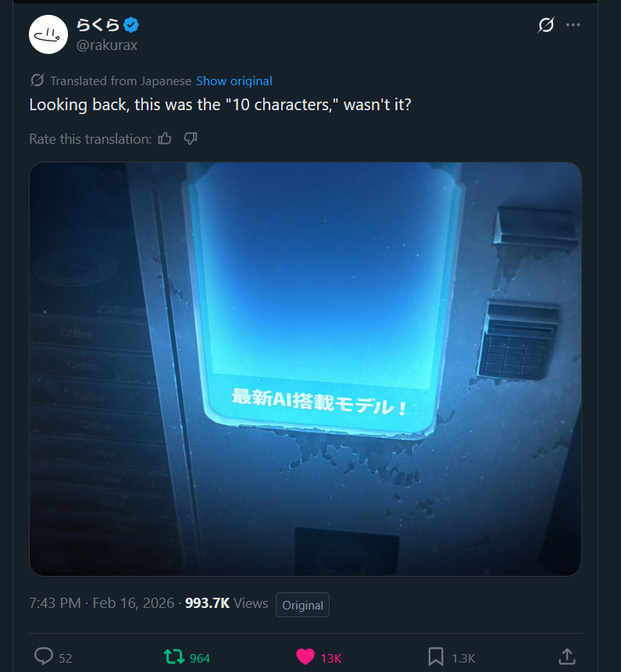Viewport: 621px width, 672px height.
Task: Click the @rakurax handle
Action: pos(107,45)
